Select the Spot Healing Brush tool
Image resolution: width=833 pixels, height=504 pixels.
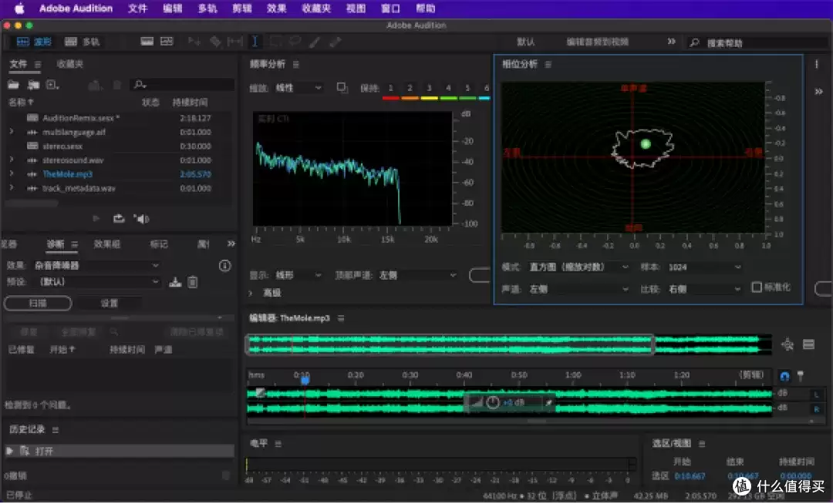coord(335,42)
